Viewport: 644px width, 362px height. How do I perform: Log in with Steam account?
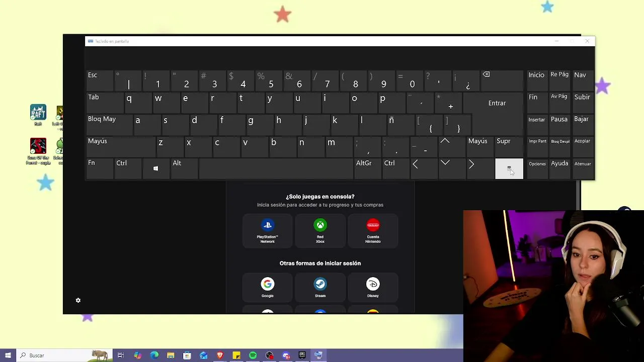tap(320, 288)
